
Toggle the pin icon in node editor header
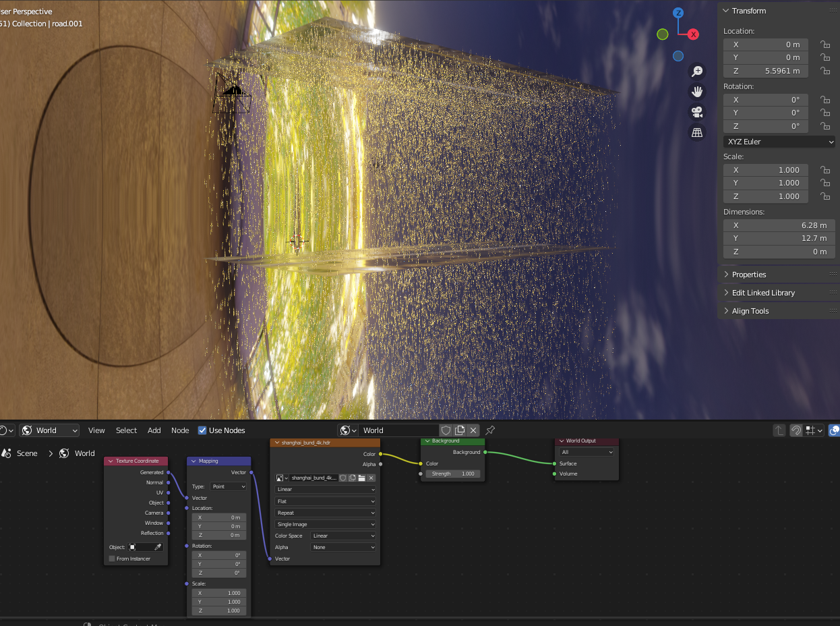click(x=490, y=430)
